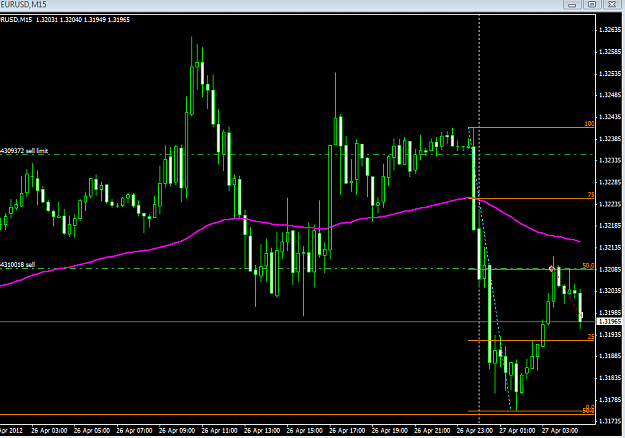Click time axis label 27 Apr 03:00

pos(560,431)
